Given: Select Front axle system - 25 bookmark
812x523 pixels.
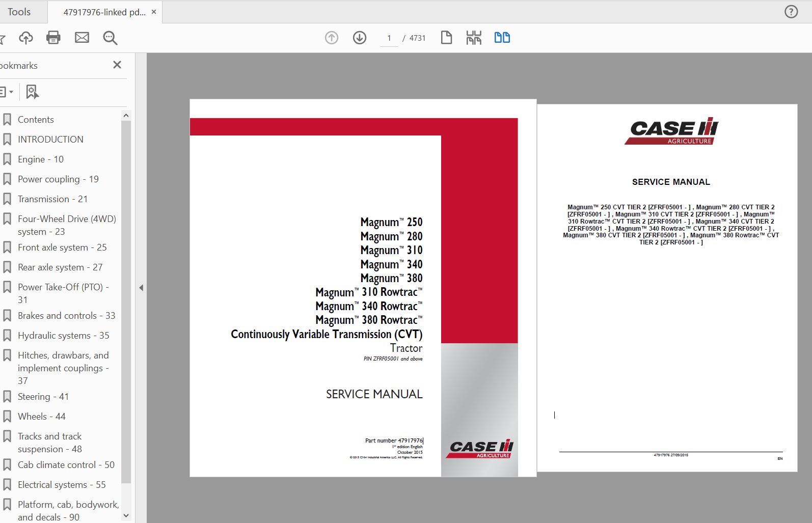Looking at the screenshot, I should 62,247.
